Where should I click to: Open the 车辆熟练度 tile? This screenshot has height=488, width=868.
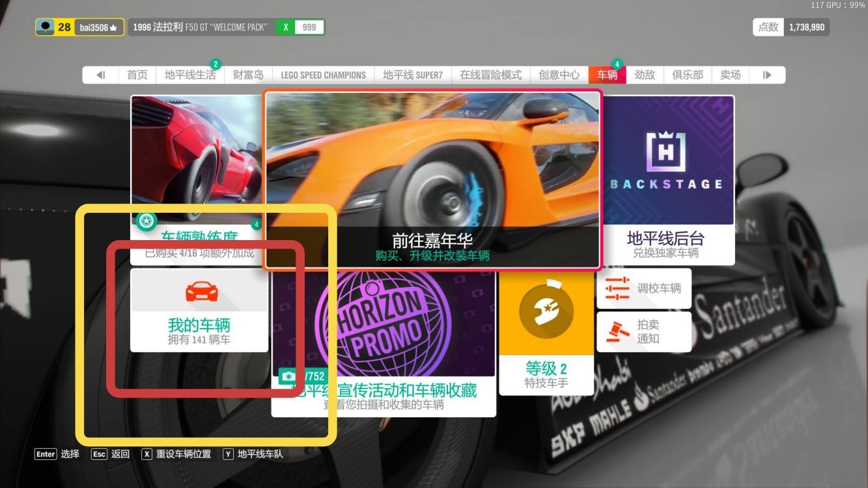[x=198, y=179]
